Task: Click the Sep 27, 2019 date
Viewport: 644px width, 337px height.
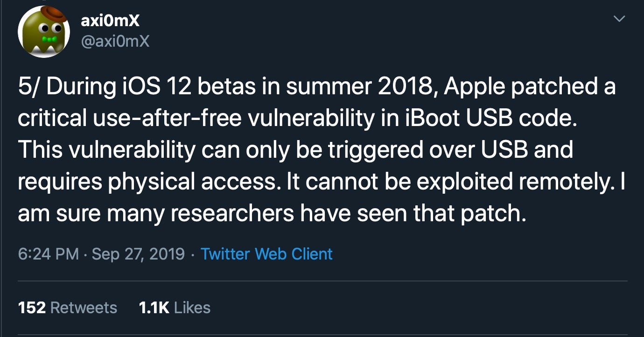Action: [138, 254]
